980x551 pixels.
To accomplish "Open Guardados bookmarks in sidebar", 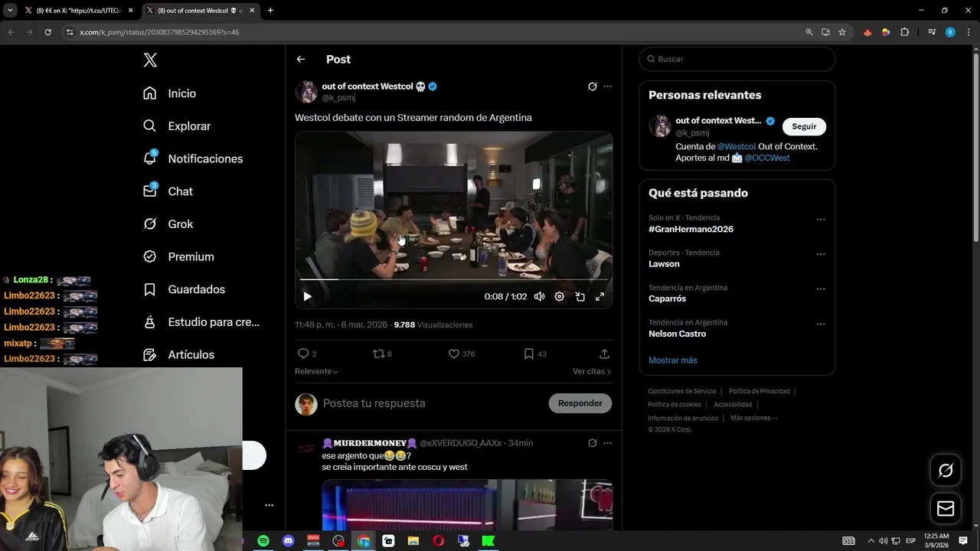I will click(x=184, y=289).
